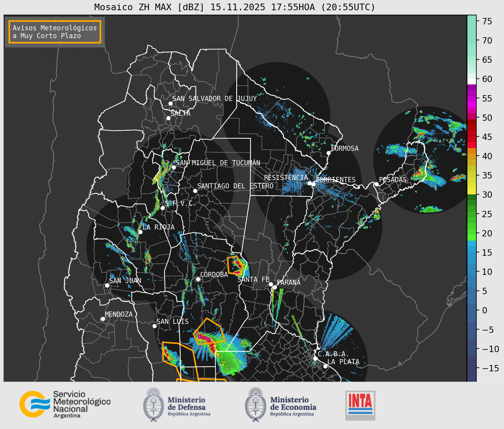Click the San Juan city dot
The height and width of the screenshot is (429, 504).
coord(107,285)
